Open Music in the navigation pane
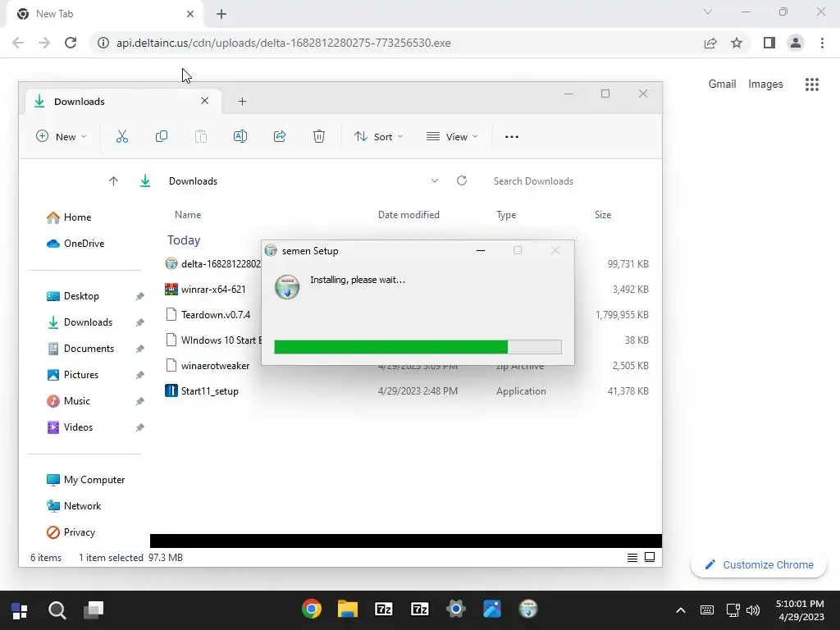This screenshot has width=840, height=630. (69, 400)
